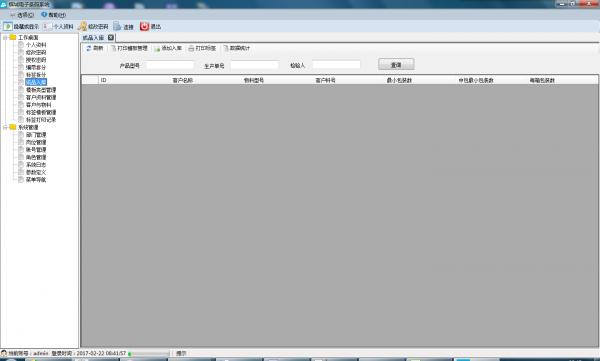Open the 选项 menu
The height and width of the screenshot is (361, 600).
pyautogui.click(x=22, y=15)
